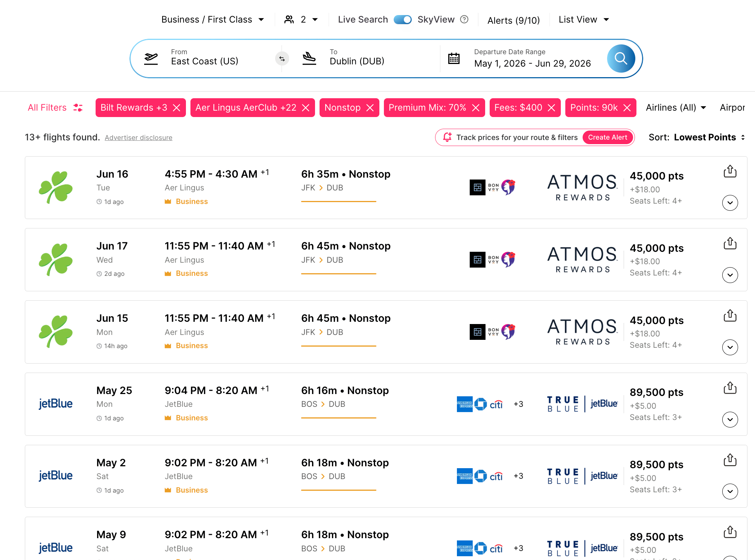Click the blue search magnifier button
755x560 pixels.
621,59
